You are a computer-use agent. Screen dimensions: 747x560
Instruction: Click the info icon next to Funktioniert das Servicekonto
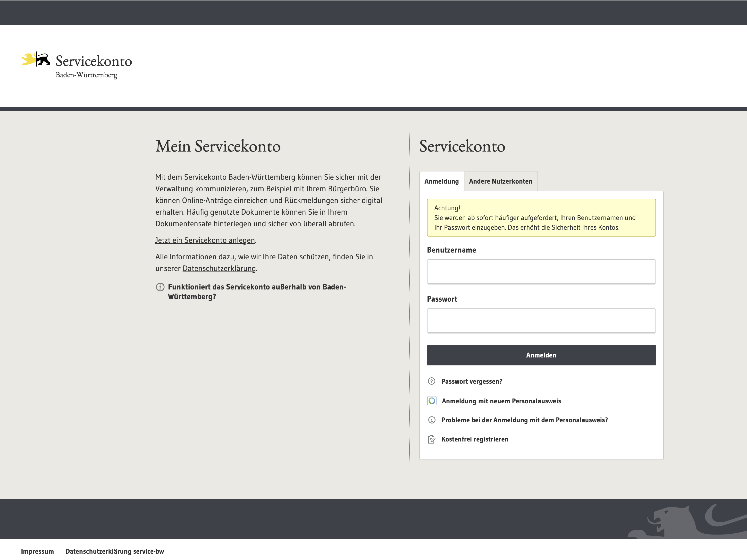click(160, 287)
